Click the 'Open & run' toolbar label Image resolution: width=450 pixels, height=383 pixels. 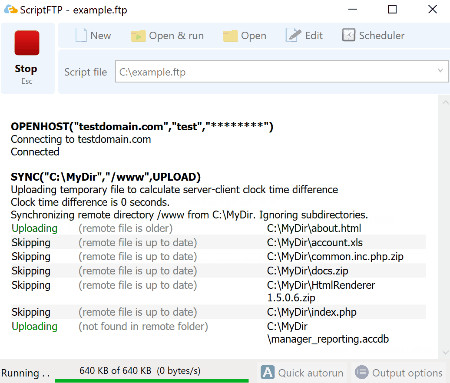pyautogui.click(x=176, y=35)
